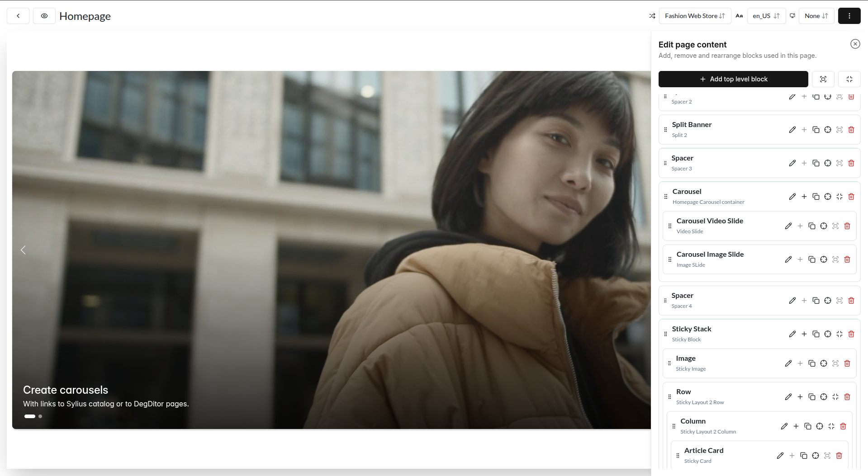This screenshot has width=868, height=476.
Task: Add a child block to Sticky Stack
Action: [x=804, y=334]
